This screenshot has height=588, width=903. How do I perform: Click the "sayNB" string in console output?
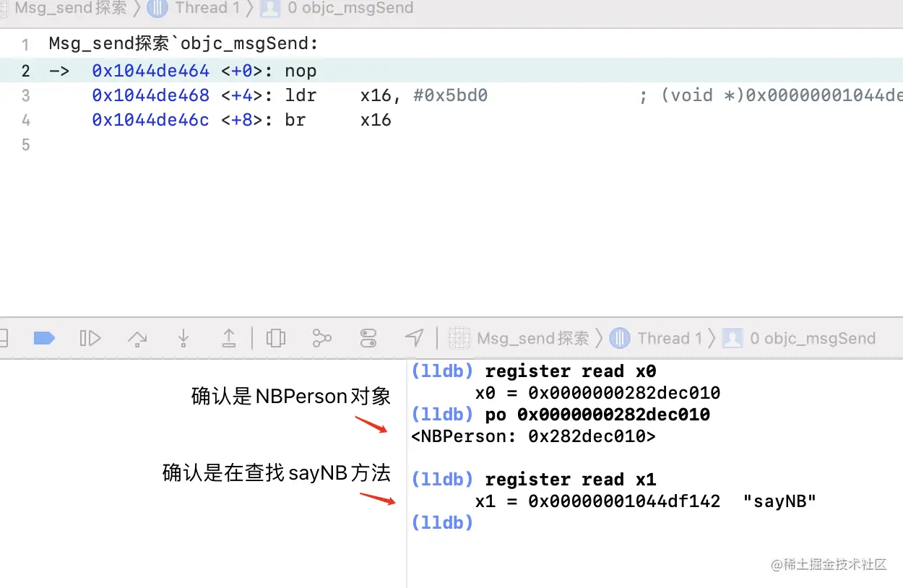click(779, 501)
